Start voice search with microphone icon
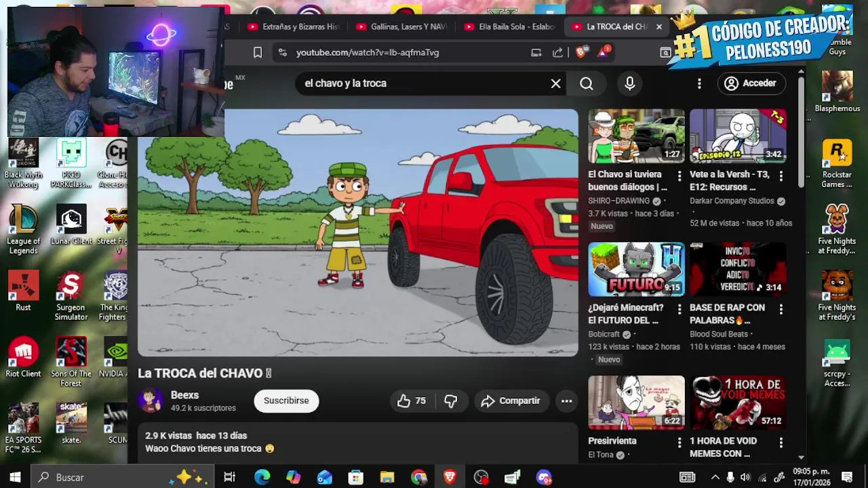 coord(630,83)
